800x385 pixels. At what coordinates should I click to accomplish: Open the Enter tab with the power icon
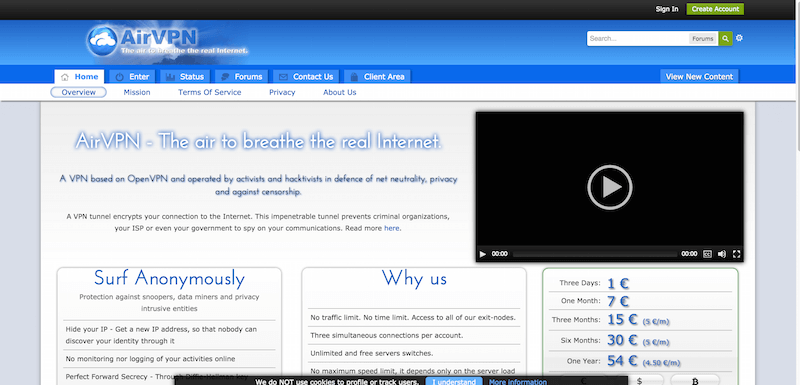point(132,77)
